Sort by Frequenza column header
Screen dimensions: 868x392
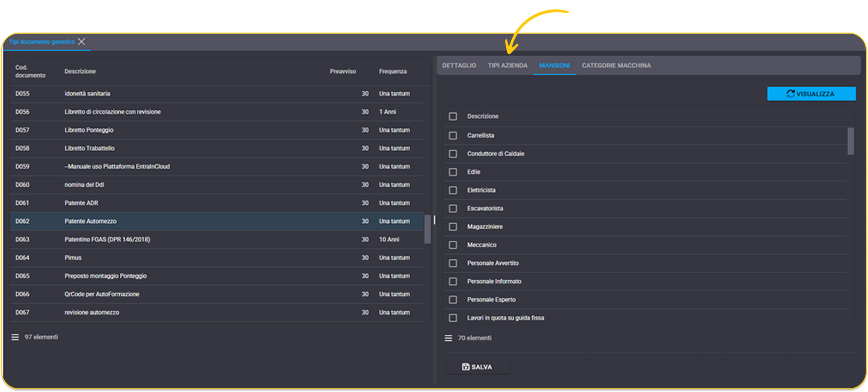click(393, 71)
